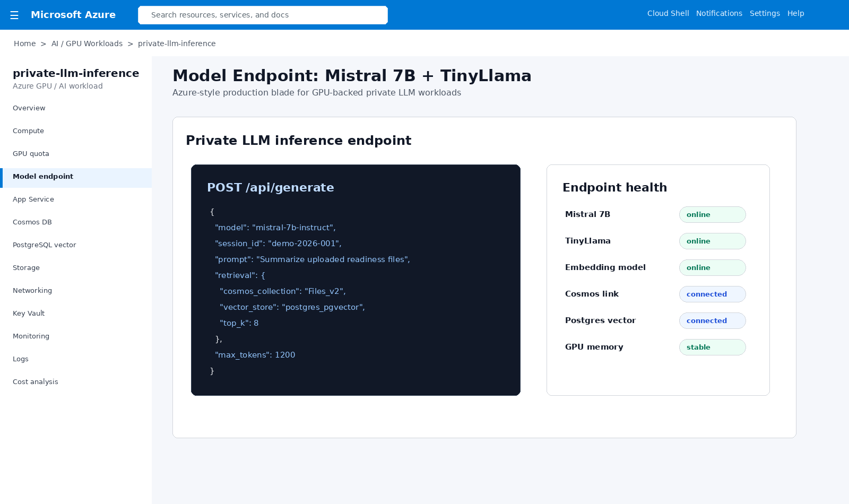This screenshot has width=849, height=504.
Task: Select PostgreSQL vector in sidebar
Action: [76, 245]
